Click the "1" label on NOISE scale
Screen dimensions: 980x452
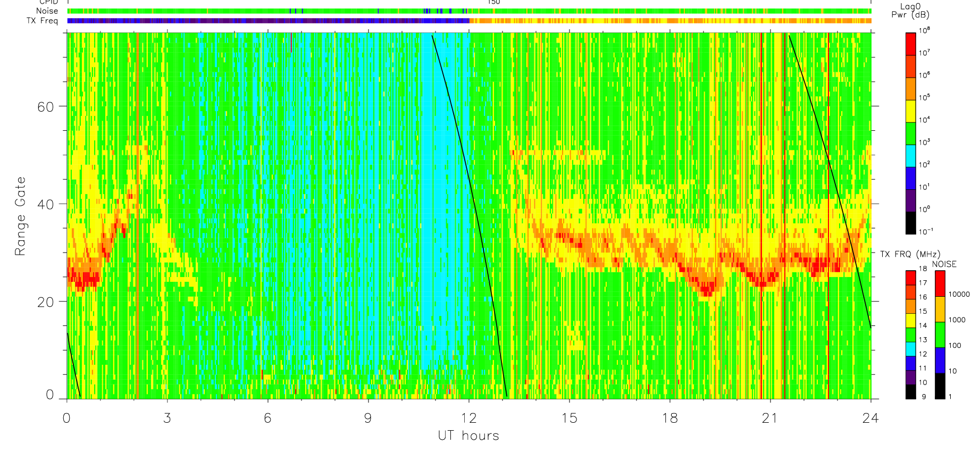point(950,397)
